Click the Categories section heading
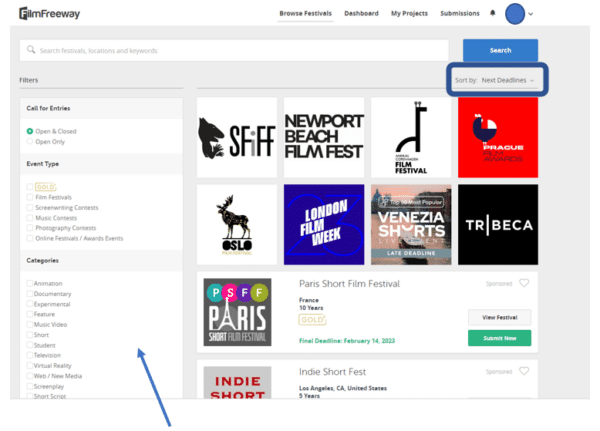Screen dimensions: 600x431 click(x=42, y=260)
